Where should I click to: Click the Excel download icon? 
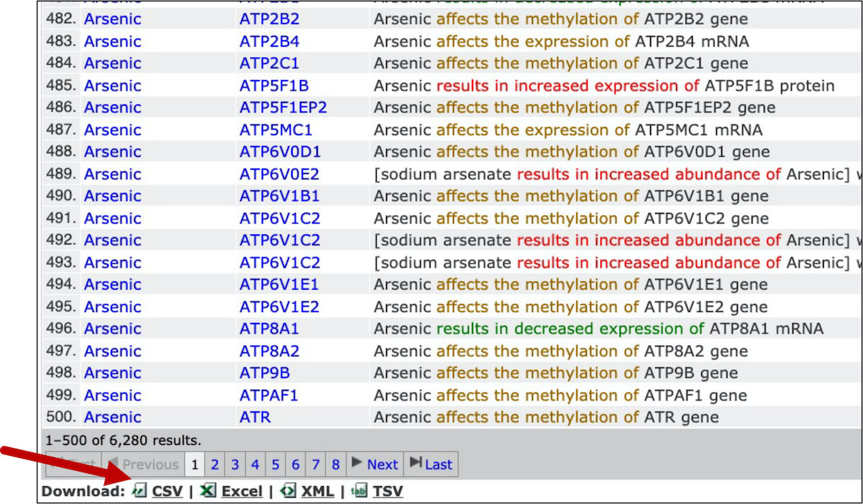pyautogui.click(x=208, y=491)
